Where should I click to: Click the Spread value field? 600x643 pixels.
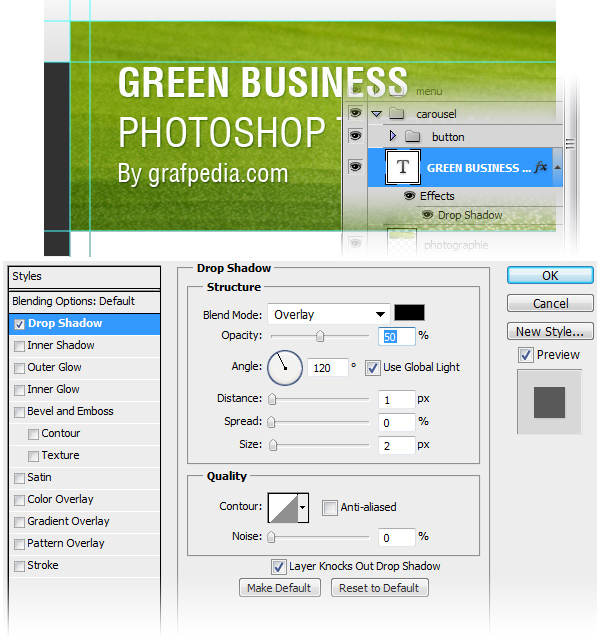tap(397, 423)
